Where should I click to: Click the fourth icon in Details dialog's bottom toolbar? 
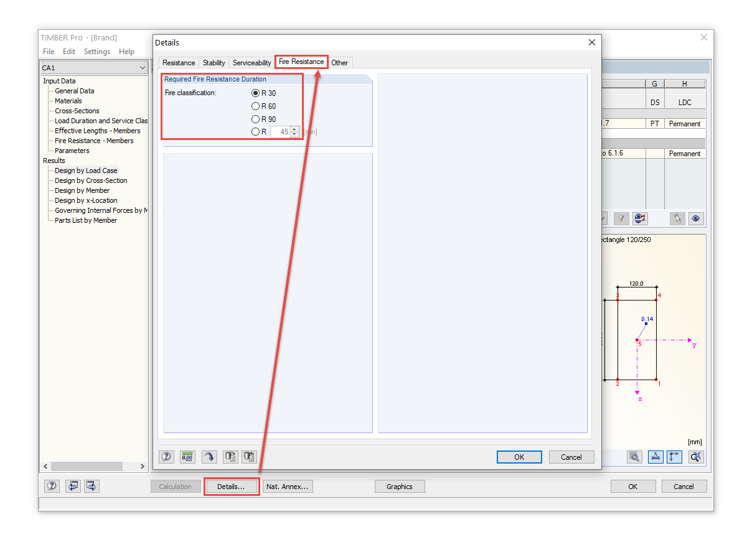click(x=230, y=457)
